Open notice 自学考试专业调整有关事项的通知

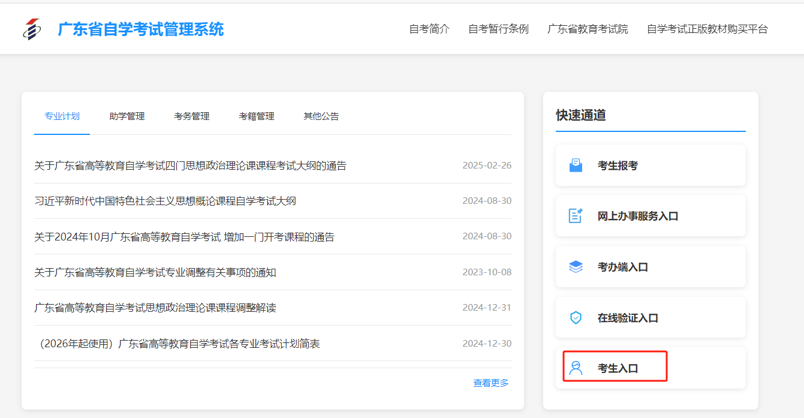pyautogui.click(x=155, y=272)
